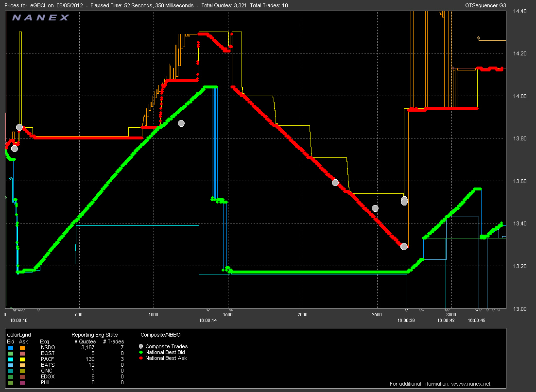
Task: Click the '# Quotes' column header
Action: pos(85,341)
